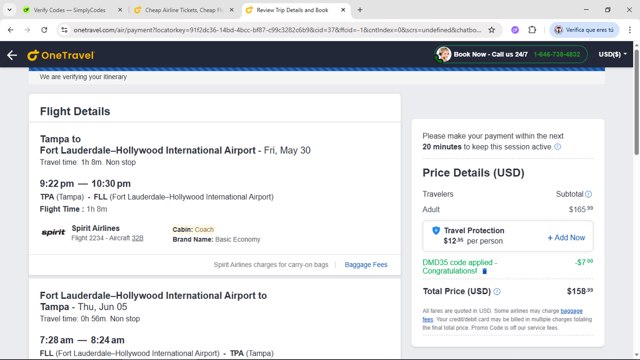The image size is (640, 360).
Task: Click the Flight Time: 1h 8m text
Action: pyautogui.click(x=73, y=209)
